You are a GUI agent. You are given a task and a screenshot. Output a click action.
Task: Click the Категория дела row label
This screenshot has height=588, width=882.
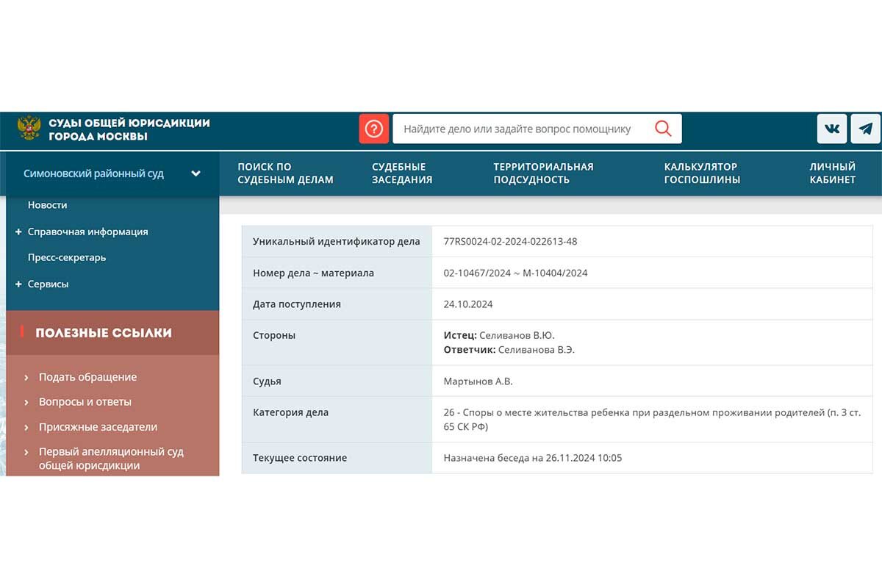click(290, 412)
